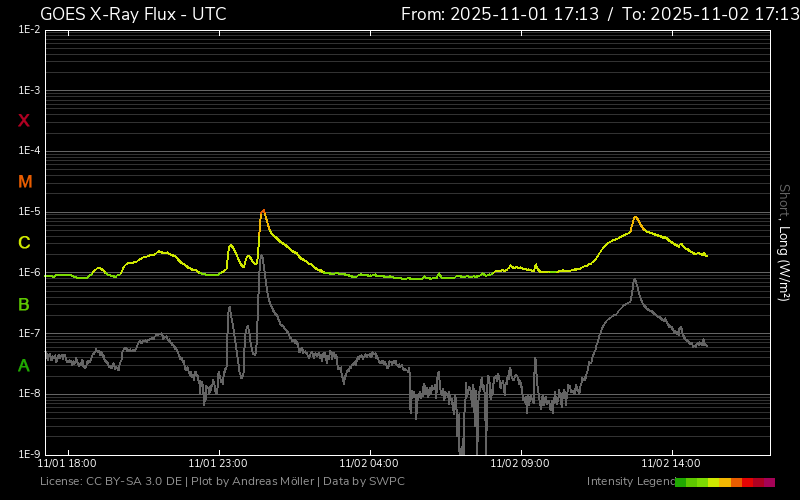Click the dark green intensity legend swatch
Viewport: 800px width, 500px height.
[x=681, y=482]
